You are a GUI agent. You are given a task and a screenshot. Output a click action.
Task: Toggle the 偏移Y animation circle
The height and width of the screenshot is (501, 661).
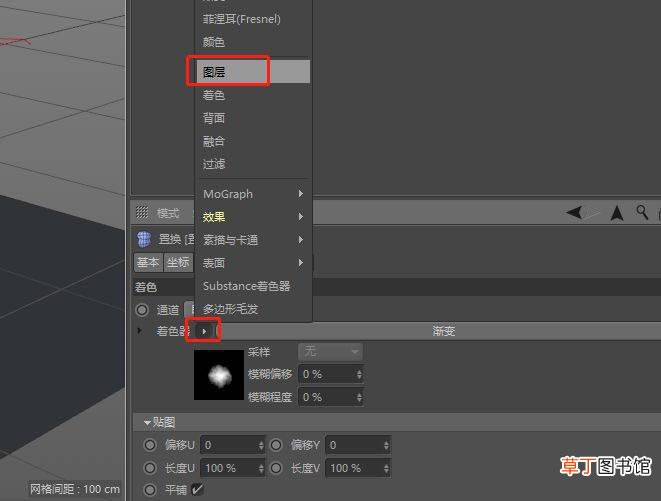tap(276, 445)
